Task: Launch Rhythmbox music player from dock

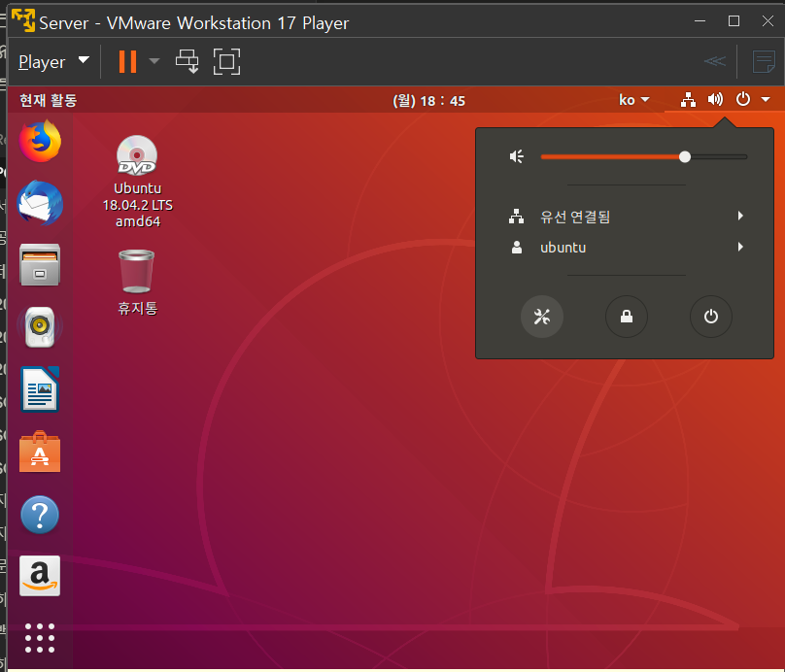Action: click(x=40, y=326)
